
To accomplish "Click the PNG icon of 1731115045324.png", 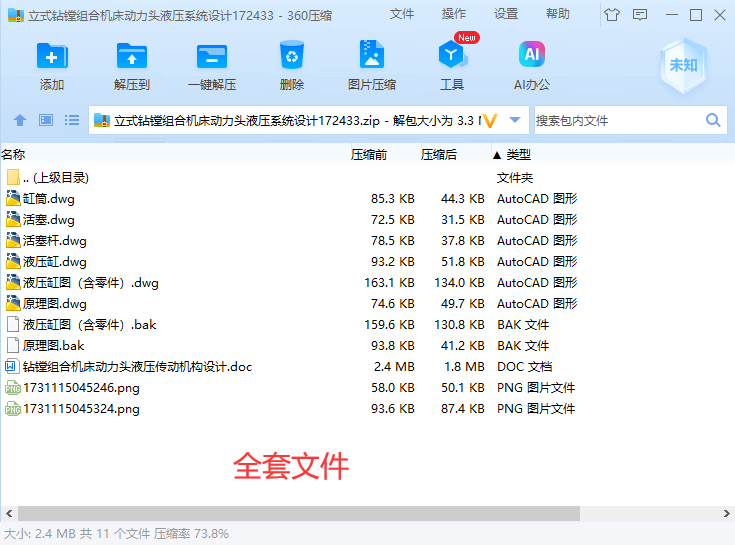I will point(13,409).
